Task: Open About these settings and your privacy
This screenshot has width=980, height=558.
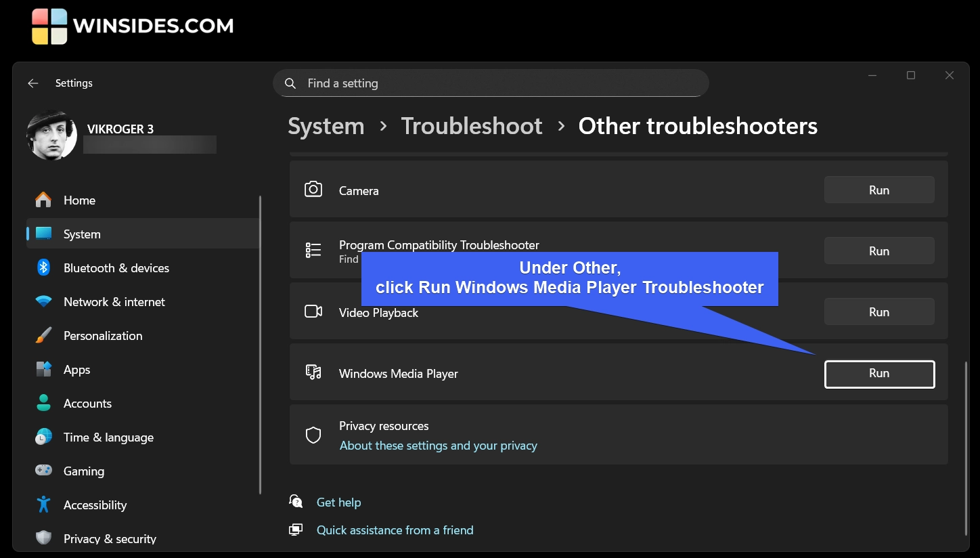Action: coord(438,446)
